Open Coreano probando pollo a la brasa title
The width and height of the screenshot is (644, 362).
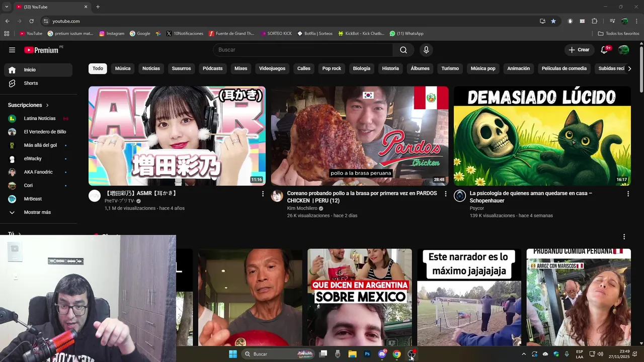(362, 197)
